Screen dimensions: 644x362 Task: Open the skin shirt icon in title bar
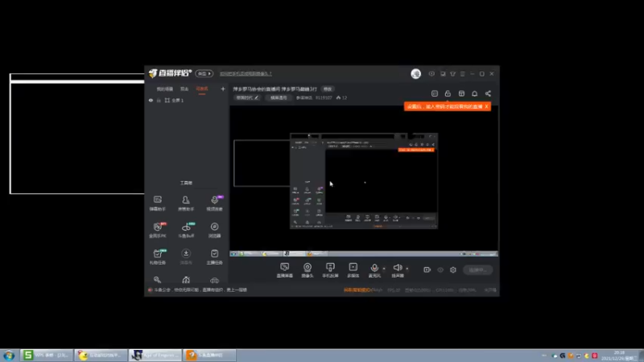[x=452, y=74]
